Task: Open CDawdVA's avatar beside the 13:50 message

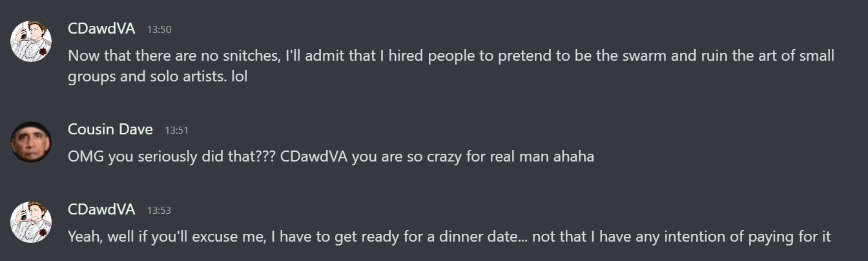Action: pyautogui.click(x=30, y=41)
